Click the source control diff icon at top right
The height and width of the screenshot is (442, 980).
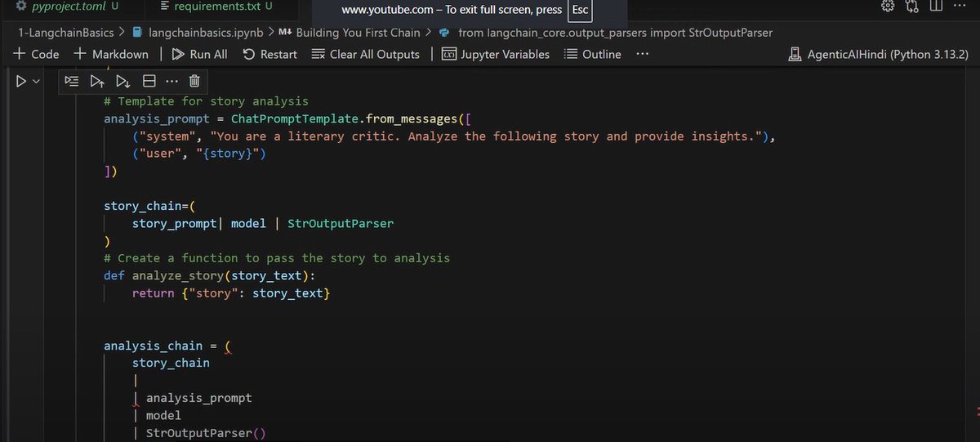tap(913, 7)
